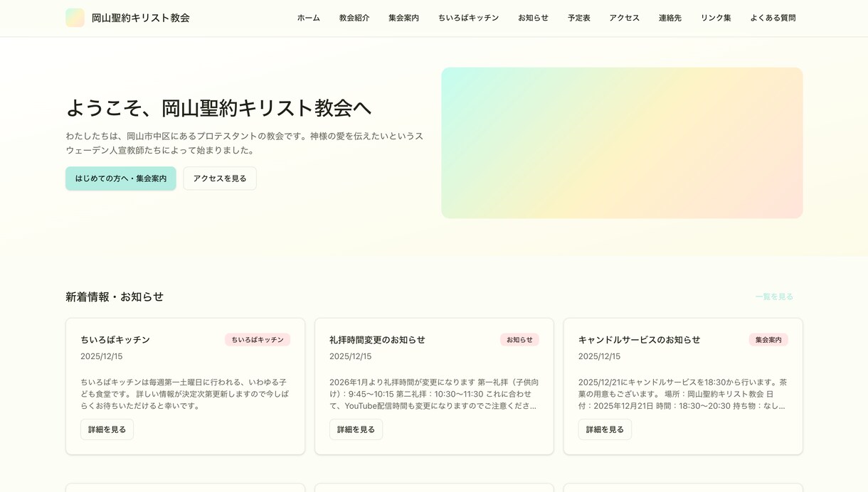868x492 pixels.
Task: Click the ようこそ、岡山聖約キリスト教会へ heading
Action: (x=218, y=108)
